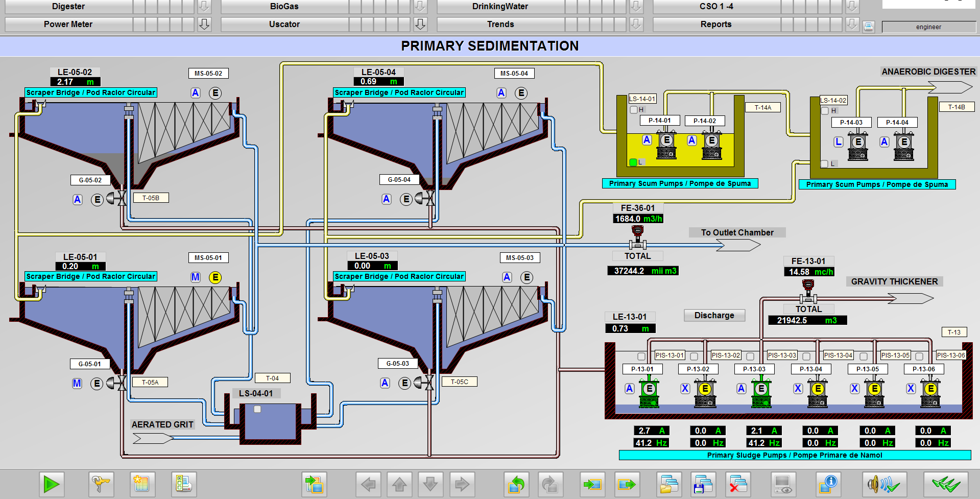
Task: Open the new note list icon
Action: [x=141, y=484]
